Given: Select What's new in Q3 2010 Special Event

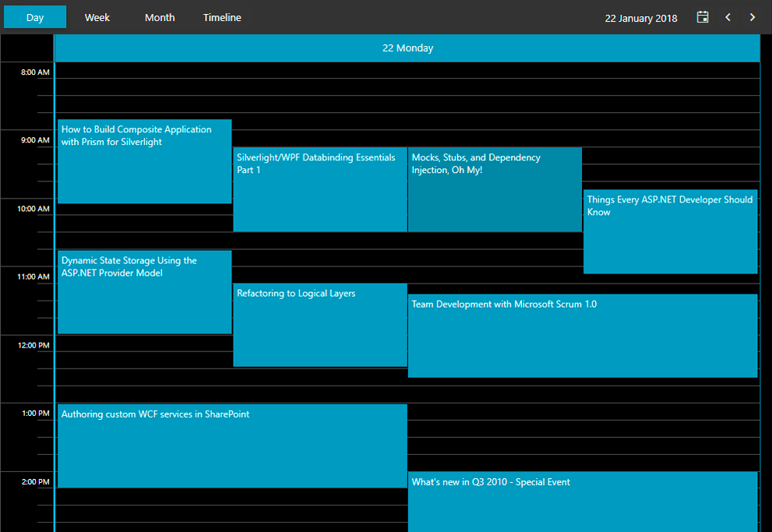Looking at the screenshot, I should tap(583, 502).
